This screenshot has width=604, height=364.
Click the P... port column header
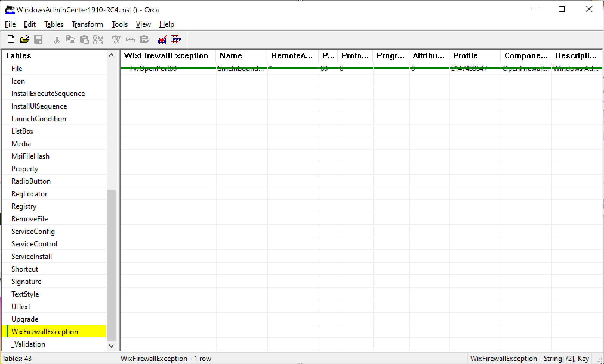(x=328, y=56)
